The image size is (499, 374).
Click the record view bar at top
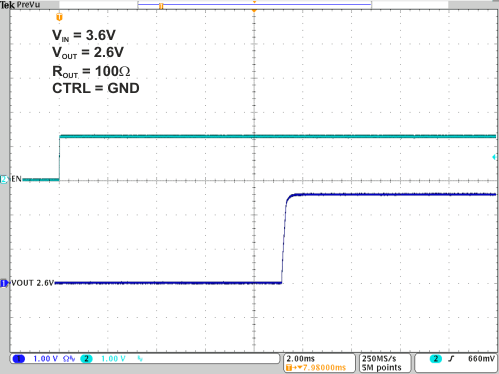[x=254, y=5]
